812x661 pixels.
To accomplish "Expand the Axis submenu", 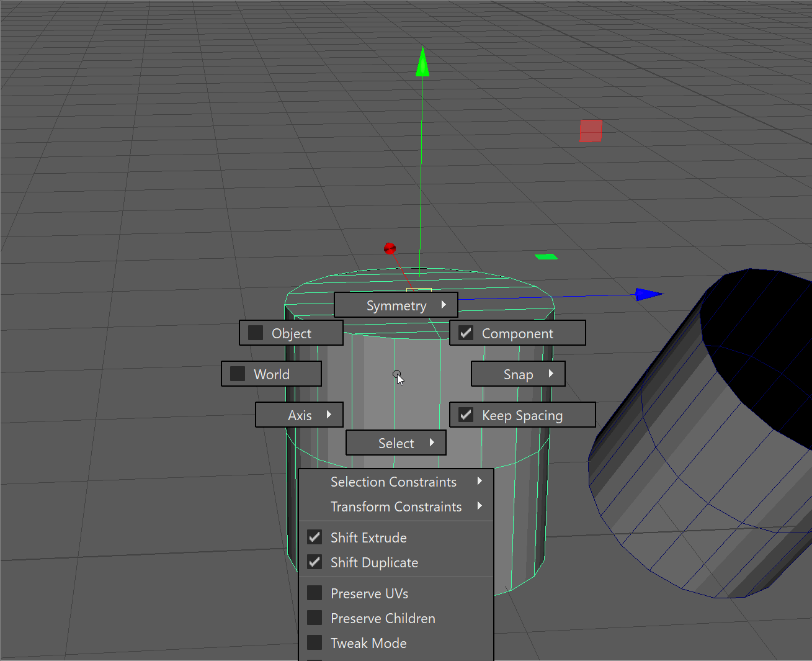I will (x=300, y=415).
